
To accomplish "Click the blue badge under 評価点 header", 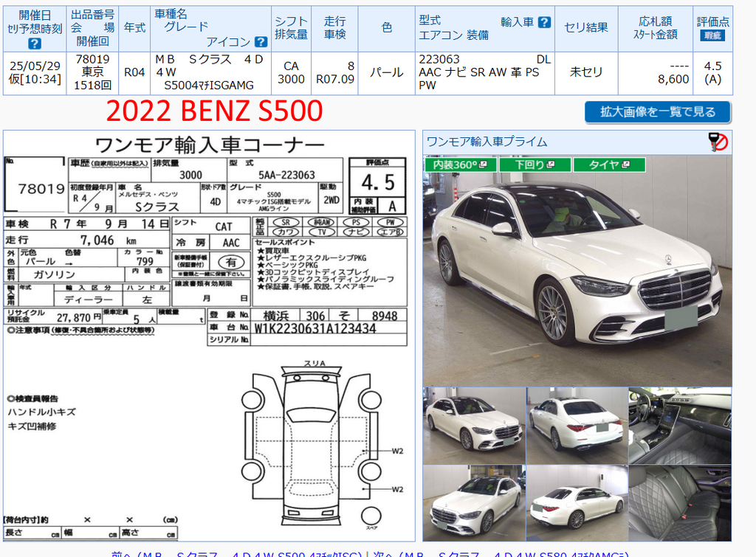I will (712, 35).
